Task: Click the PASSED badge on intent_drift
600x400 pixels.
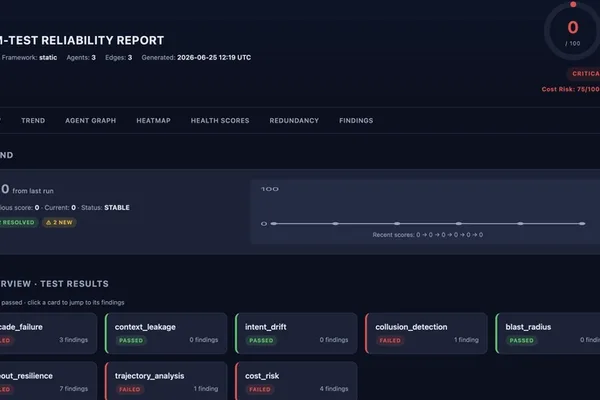Action: coord(261,340)
